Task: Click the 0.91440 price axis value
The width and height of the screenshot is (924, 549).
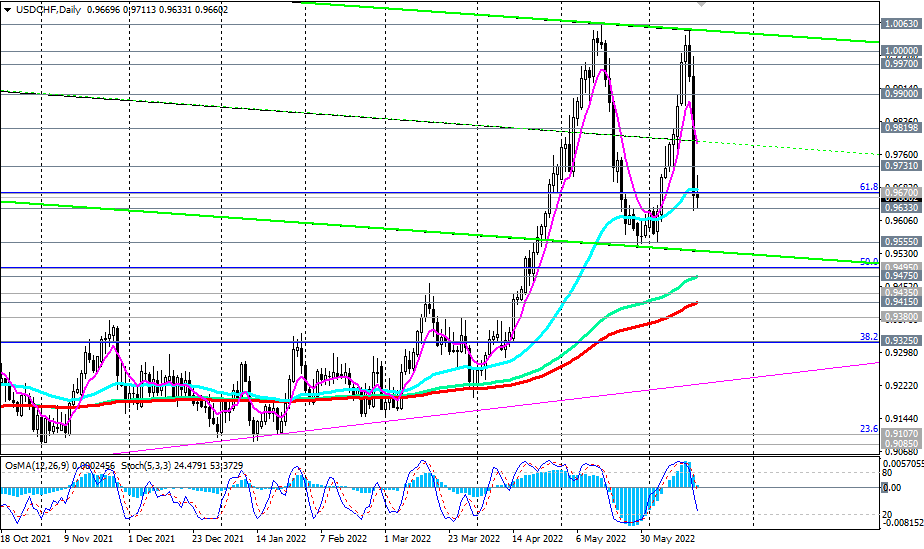Action: coord(901,419)
